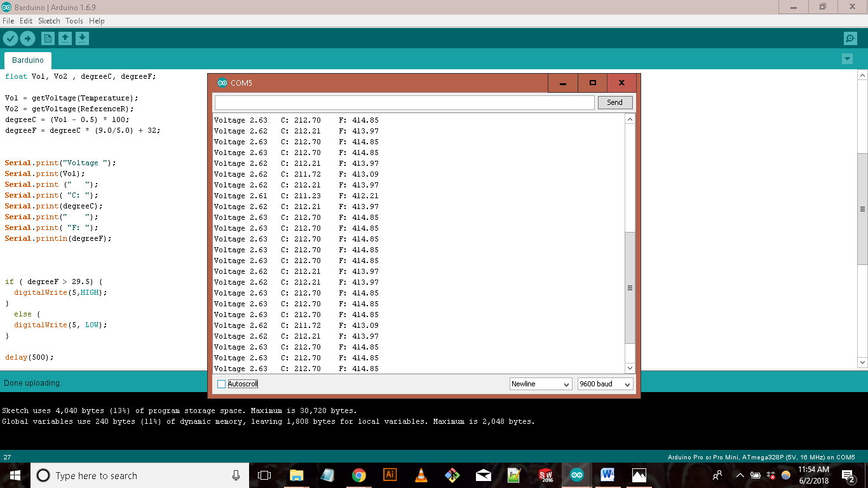Click the Arduino logo in COM5 title bar
The width and height of the screenshot is (868, 488).
(x=222, y=83)
